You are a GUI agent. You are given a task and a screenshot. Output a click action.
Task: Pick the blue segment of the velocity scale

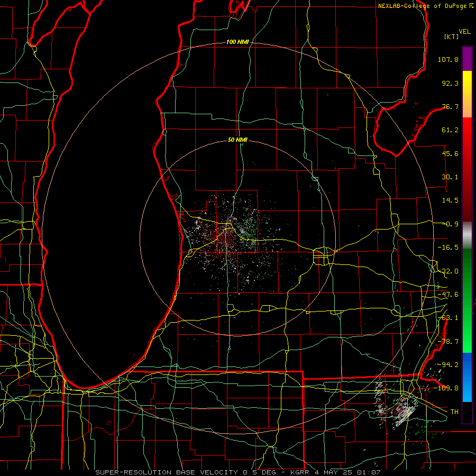click(x=467, y=377)
